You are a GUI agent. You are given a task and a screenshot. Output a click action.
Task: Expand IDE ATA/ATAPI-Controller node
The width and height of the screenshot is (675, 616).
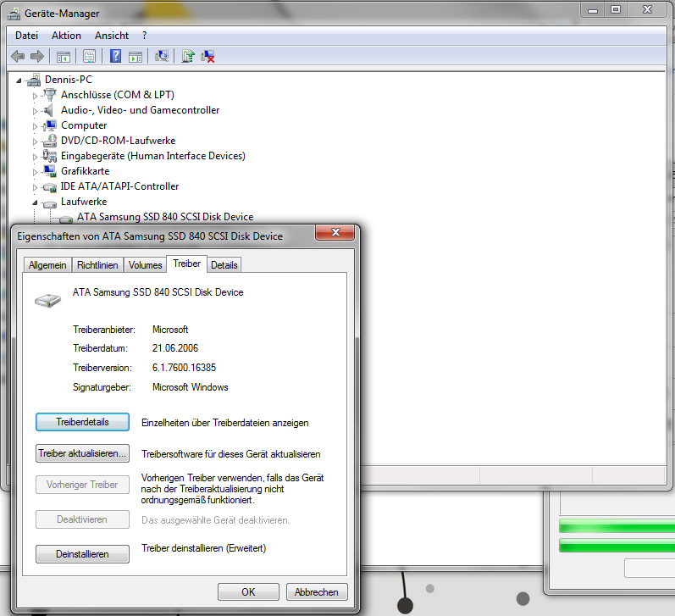35,187
